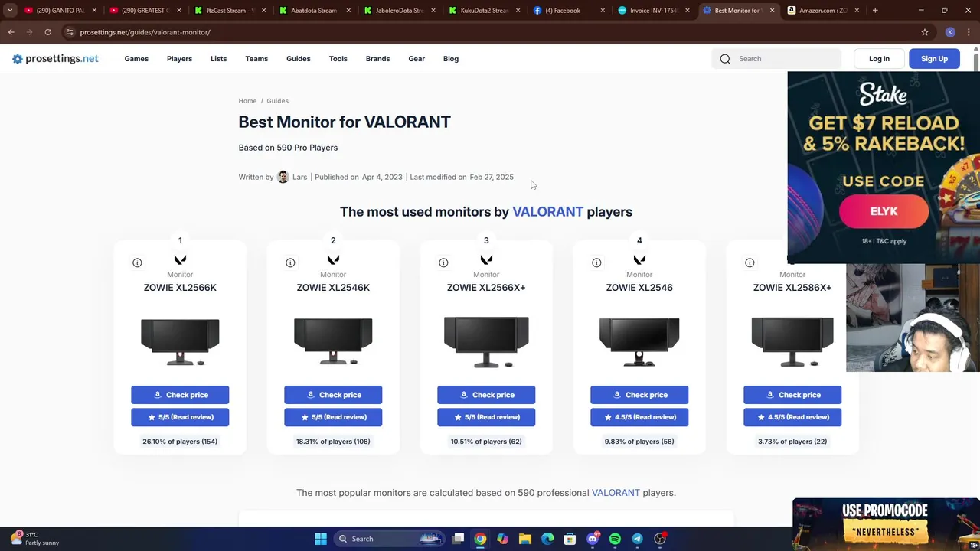The height and width of the screenshot is (551, 980).
Task: Click the Log In button
Action: [x=879, y=59]
